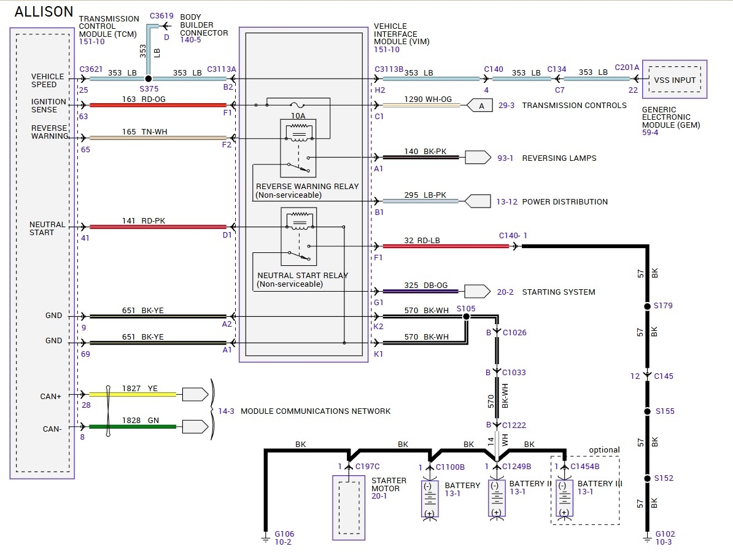
Task: Click the S105 splice dot
Action: 466,316
